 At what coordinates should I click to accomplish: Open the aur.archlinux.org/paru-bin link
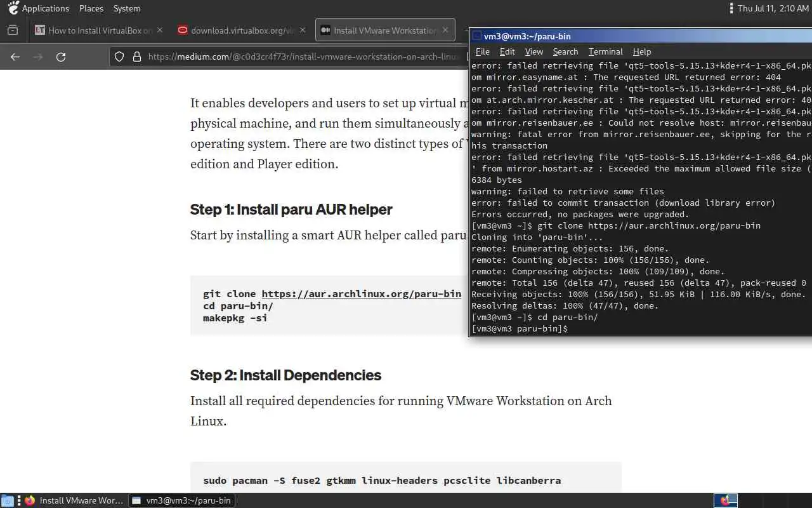pos(362,294)
